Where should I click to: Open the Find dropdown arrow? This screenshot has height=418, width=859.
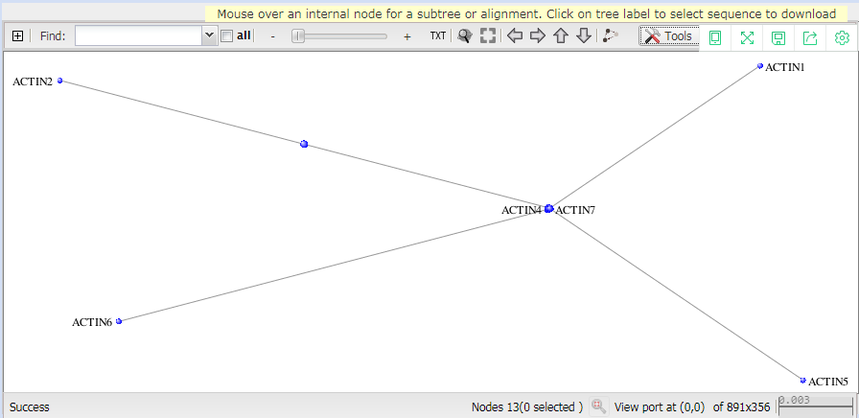[209, 36]
